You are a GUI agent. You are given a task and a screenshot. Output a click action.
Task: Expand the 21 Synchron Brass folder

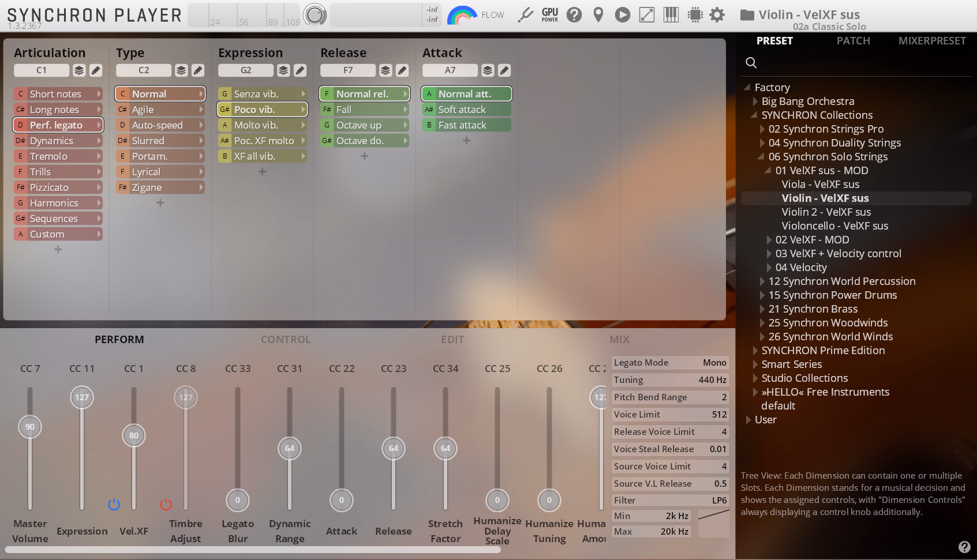[x=762, y=309]
